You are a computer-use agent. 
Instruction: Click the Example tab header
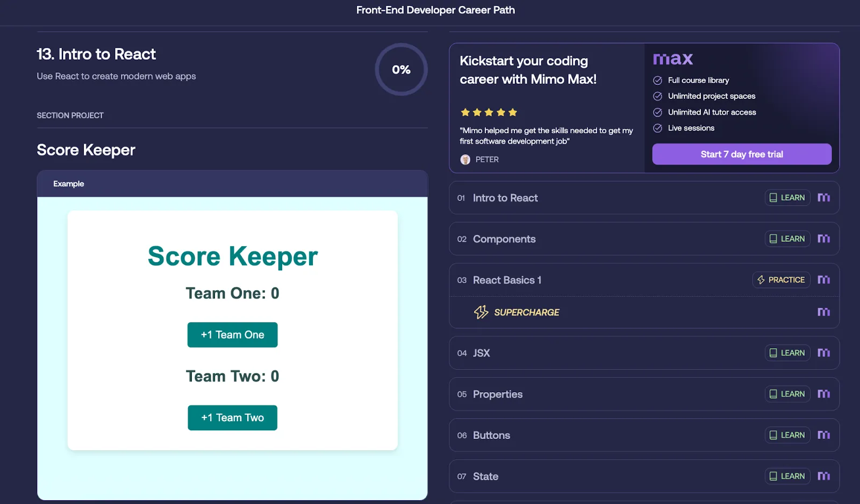pyautogui.click(x=232, y=184)
